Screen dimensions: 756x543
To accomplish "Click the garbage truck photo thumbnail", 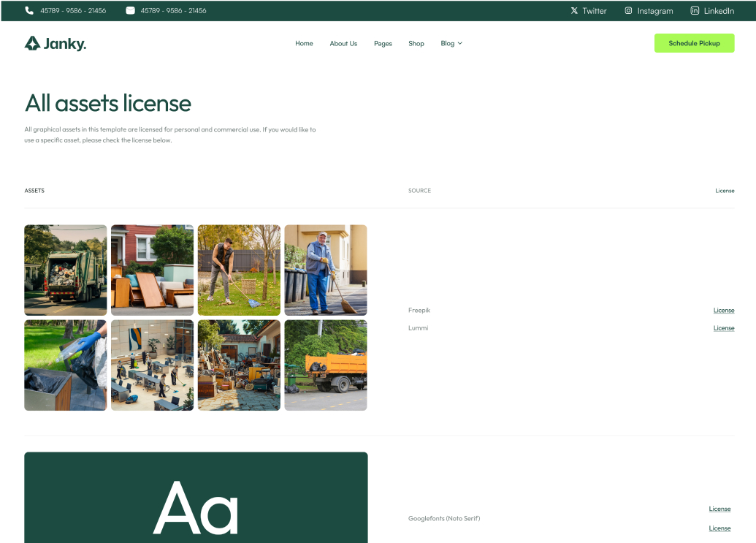I will (x=65, y=270).
